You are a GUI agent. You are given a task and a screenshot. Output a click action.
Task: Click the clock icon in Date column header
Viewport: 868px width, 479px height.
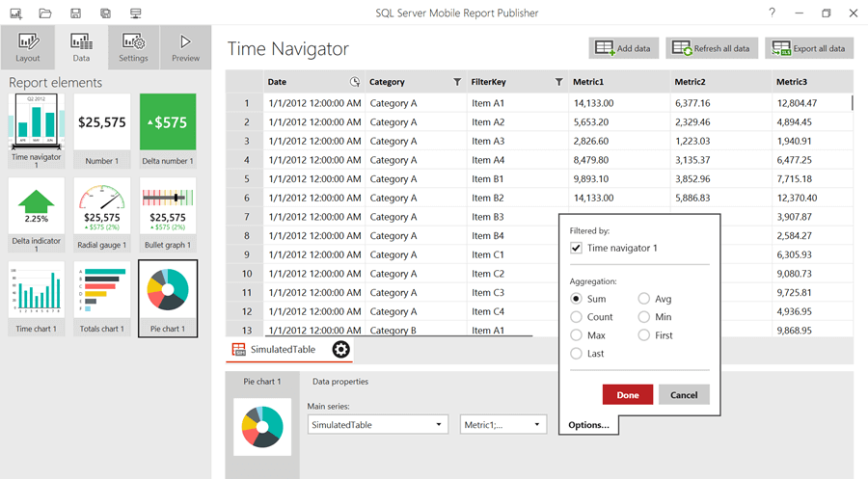pos(355,82)
